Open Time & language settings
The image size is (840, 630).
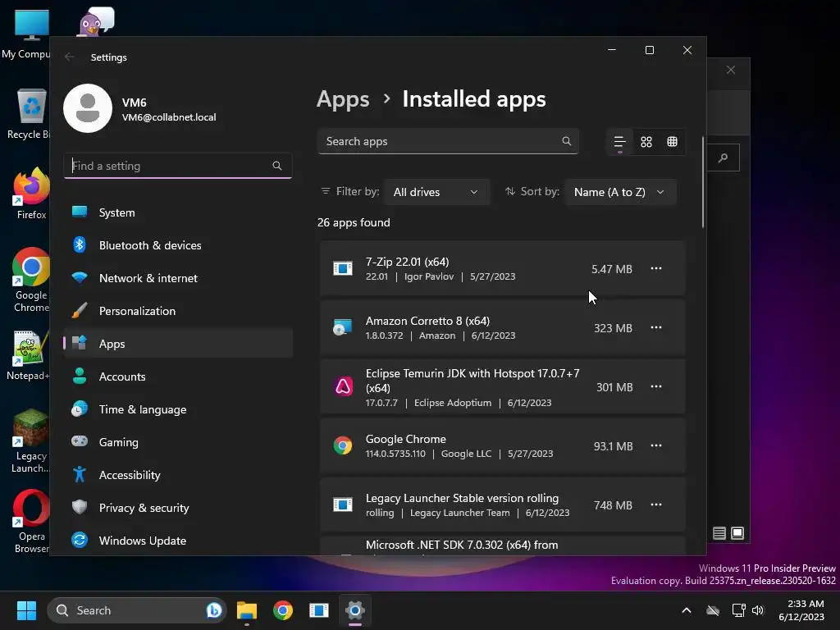[178, 409]
